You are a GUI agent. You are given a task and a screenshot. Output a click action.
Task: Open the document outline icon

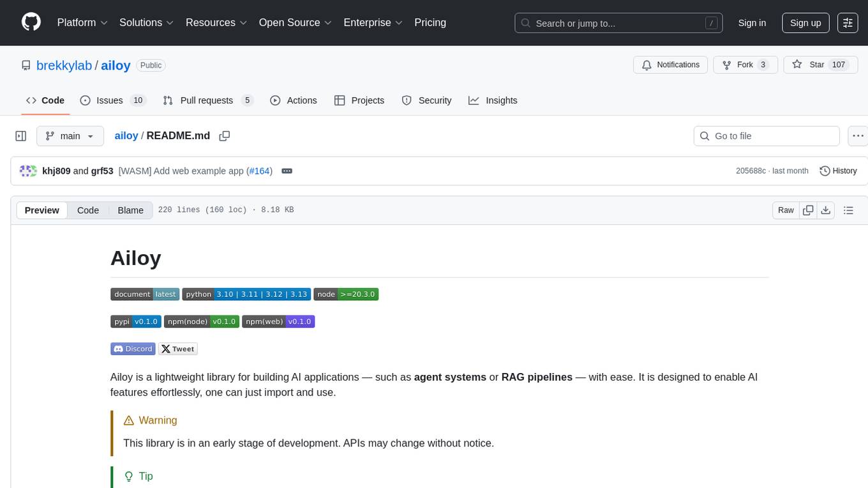[x=848, y=210]
